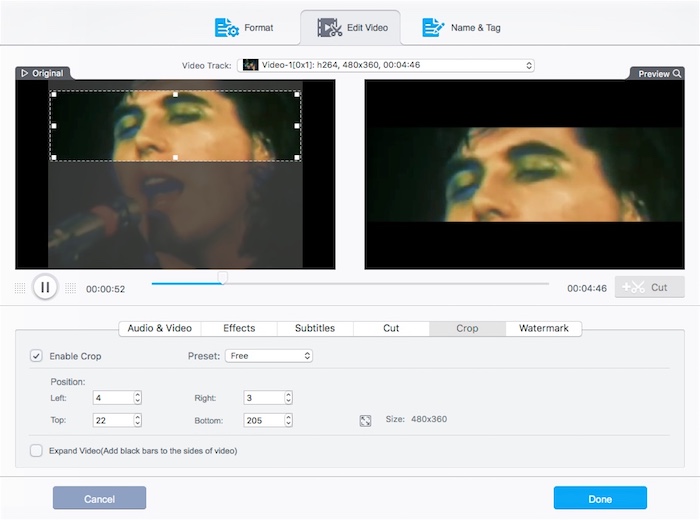Open the Video Track dropdown
This screenshot has height=520, width=700.
click(x=386, y=65)
